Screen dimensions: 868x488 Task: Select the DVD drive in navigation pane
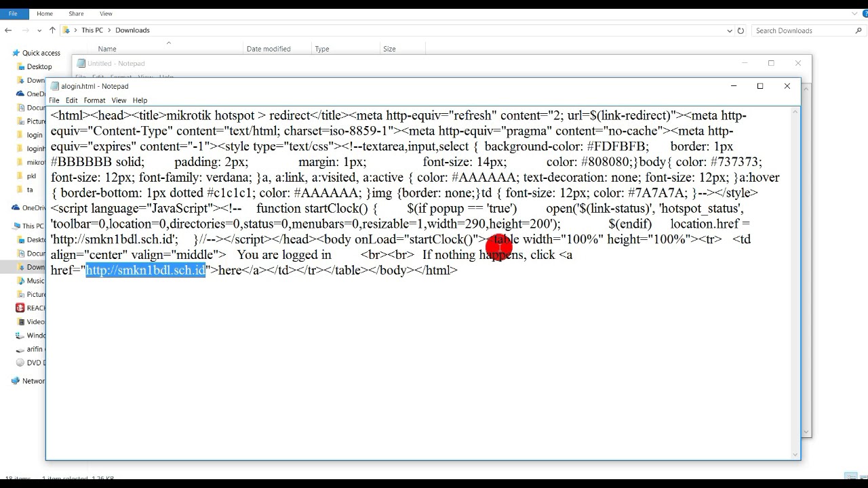click(35, 363)
